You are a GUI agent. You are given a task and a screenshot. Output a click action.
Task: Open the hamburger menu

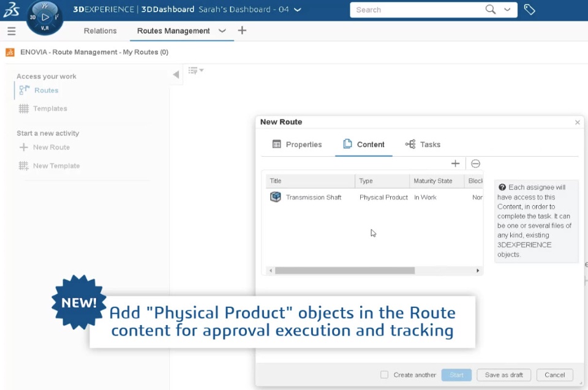(12, 31)
